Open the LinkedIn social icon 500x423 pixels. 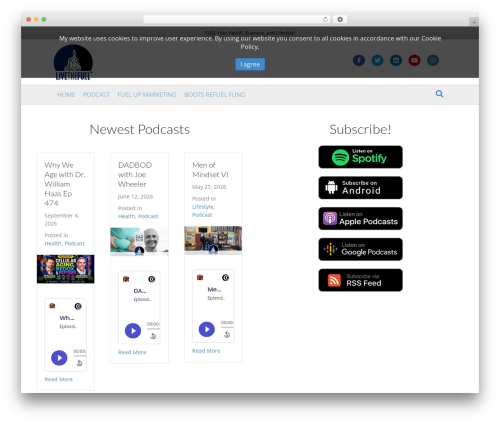point(396,60)
